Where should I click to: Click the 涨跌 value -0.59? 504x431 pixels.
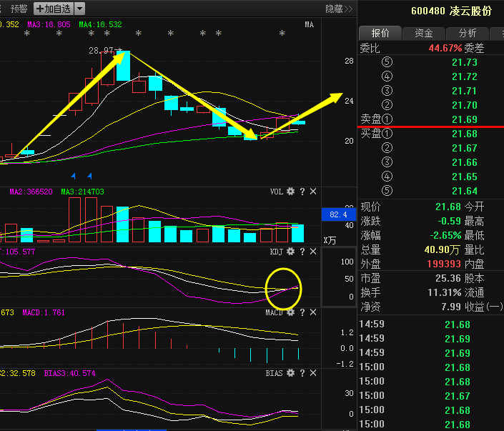pyautogui.click(x=450, y=221)
